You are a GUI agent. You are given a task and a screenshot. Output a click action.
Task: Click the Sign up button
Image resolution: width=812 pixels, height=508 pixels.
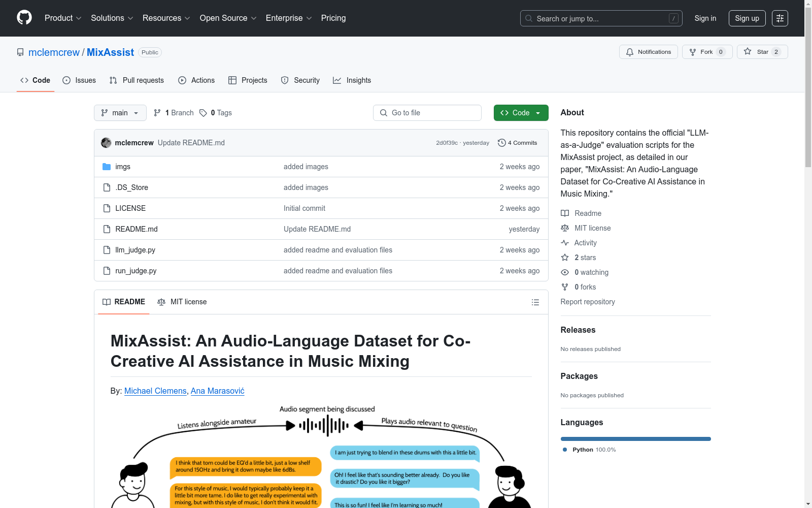pyautogui.click(x=747, y=18)
